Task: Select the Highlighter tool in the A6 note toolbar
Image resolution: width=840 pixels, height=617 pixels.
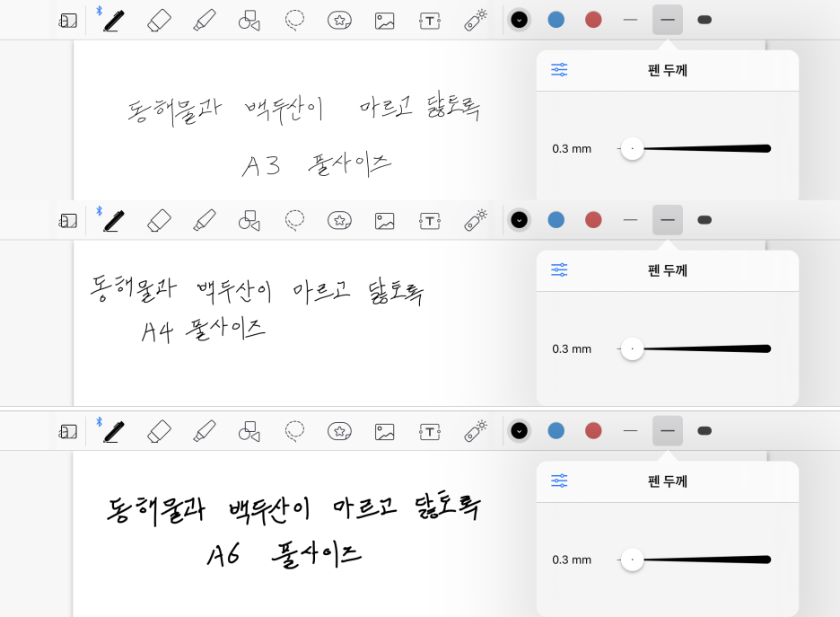Action: [205, 431]
